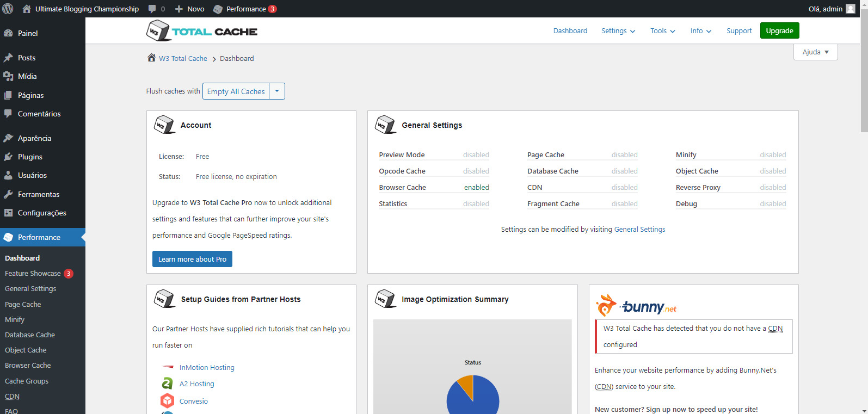Select General Settings in sidebar submenu
Image resolution: width=868 pixels, height=414 pixels.
(30, 289)
